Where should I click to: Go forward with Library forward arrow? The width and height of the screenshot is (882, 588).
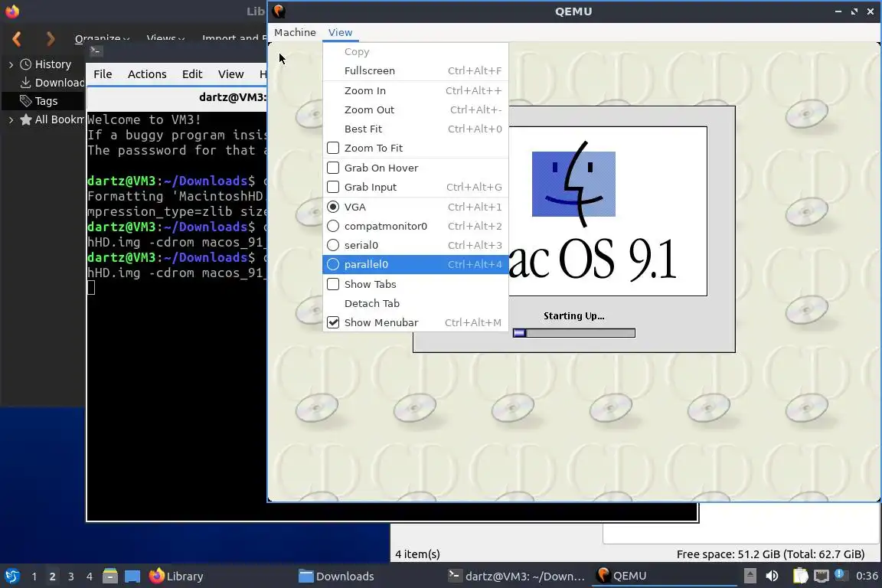[x=50, y=39]
